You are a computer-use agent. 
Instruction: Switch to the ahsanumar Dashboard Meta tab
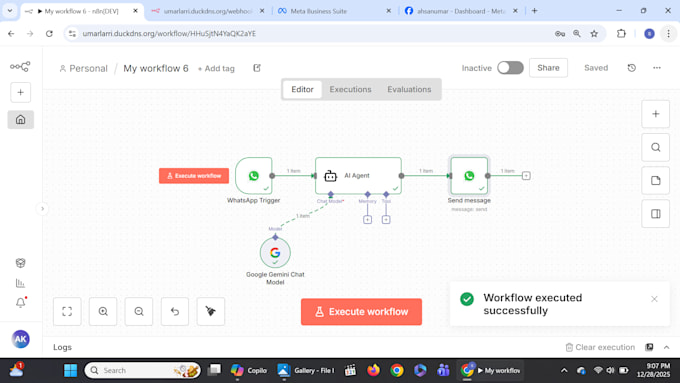[461, 11]
